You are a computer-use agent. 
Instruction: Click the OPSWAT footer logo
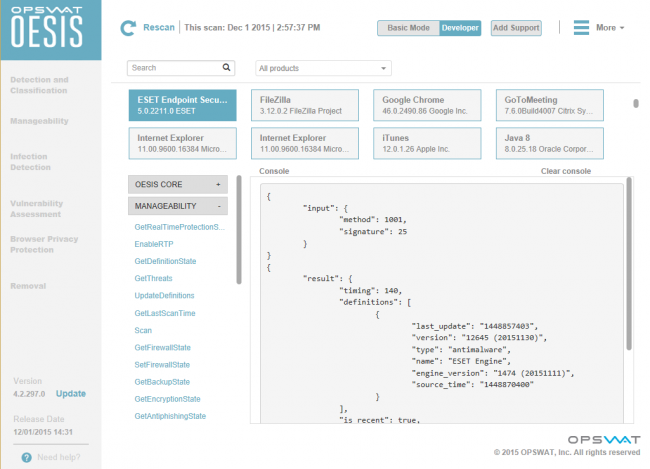[604, 440]
